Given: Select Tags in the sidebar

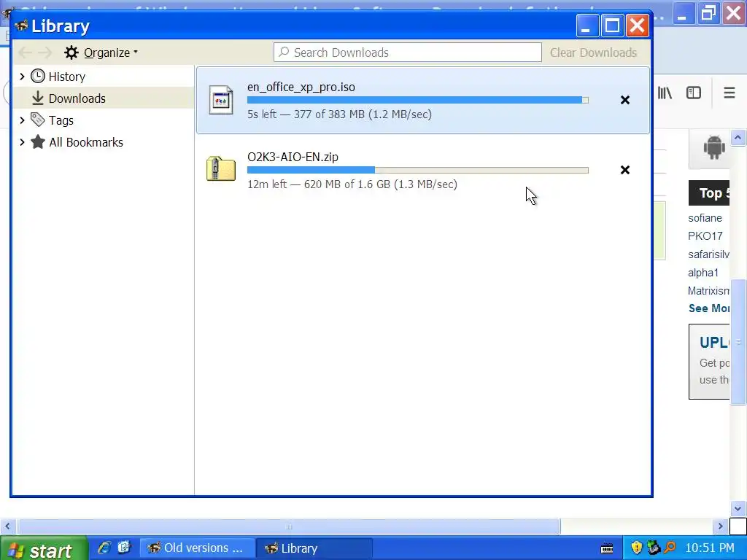Looking at the screenshot, I should [61, 120].
